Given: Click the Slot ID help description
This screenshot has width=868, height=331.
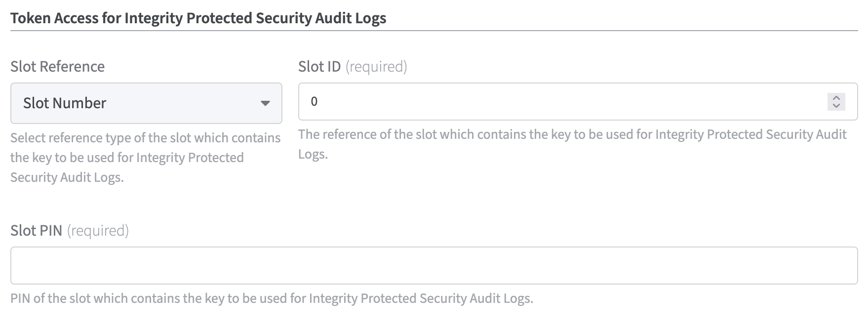Looking at the screenshot, I should [572, 135].
